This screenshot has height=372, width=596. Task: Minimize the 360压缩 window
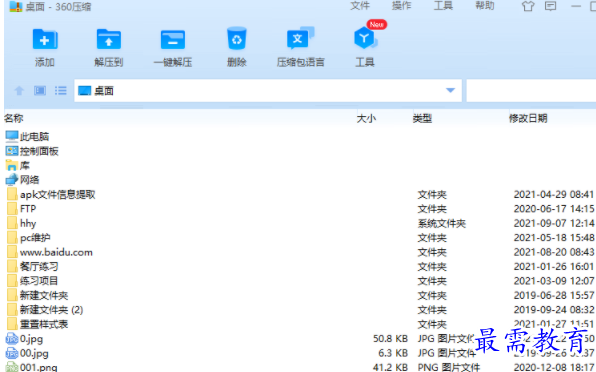(x=576, y=6)
